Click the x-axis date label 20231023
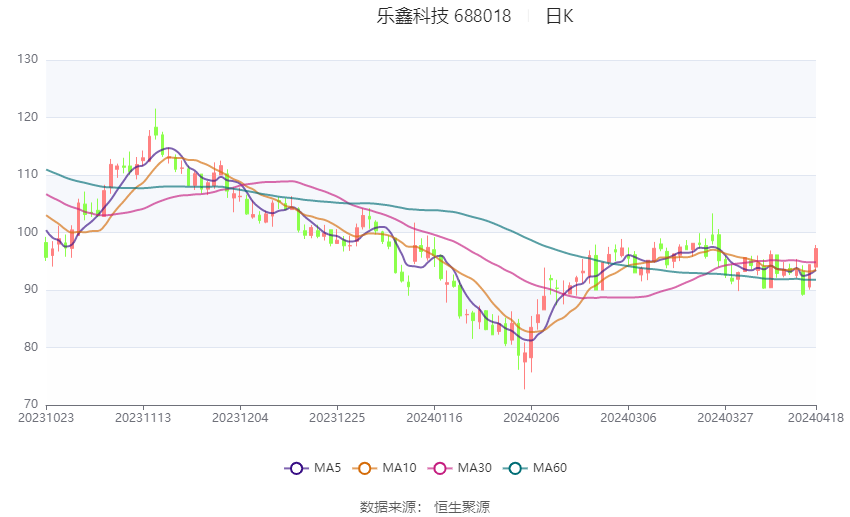 pos(46,418)
